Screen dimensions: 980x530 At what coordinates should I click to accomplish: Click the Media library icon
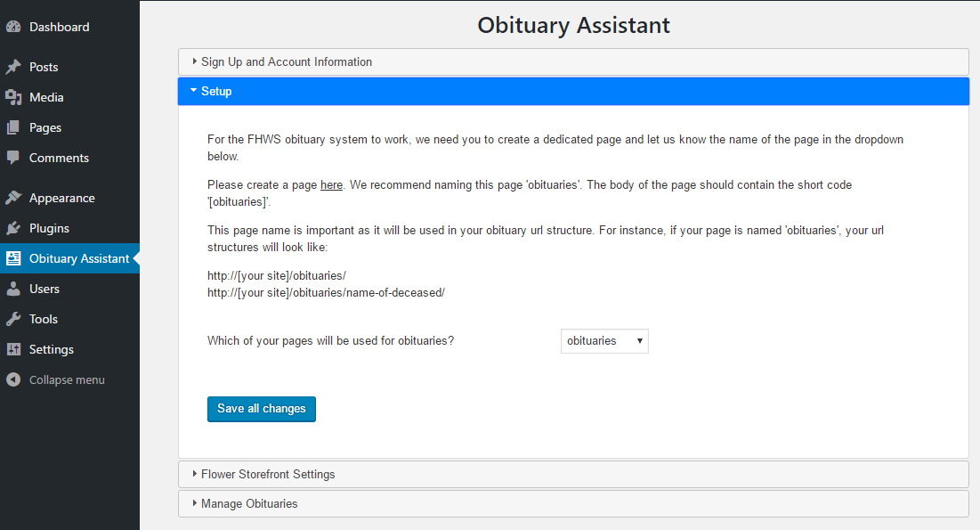[x=13, y=98]
